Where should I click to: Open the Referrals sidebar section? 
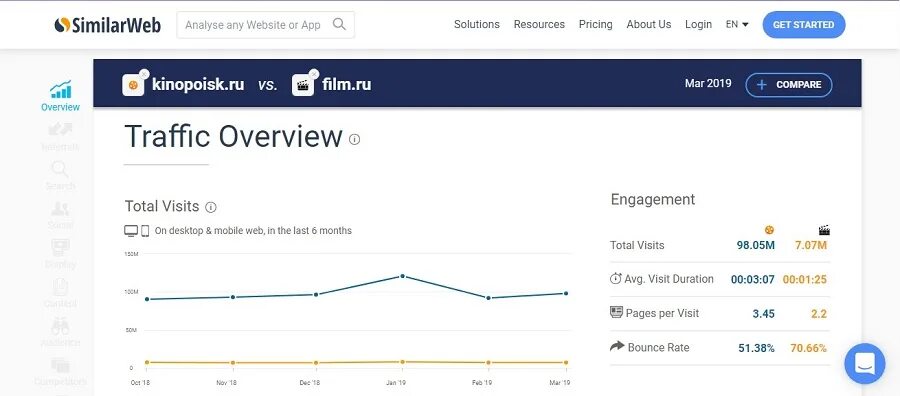[60, 137]
